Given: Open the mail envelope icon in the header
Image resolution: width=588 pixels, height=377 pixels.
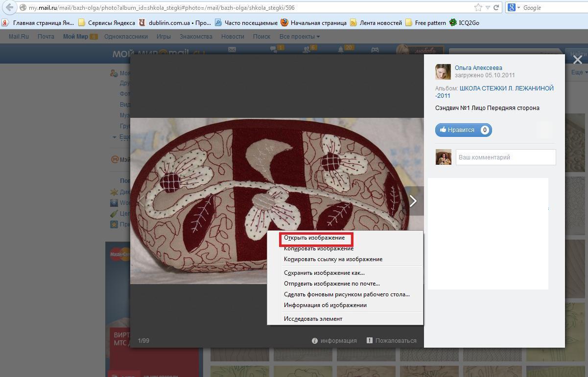Looking at the screenshot, I should pyautogui.click(x=232, y=49).
